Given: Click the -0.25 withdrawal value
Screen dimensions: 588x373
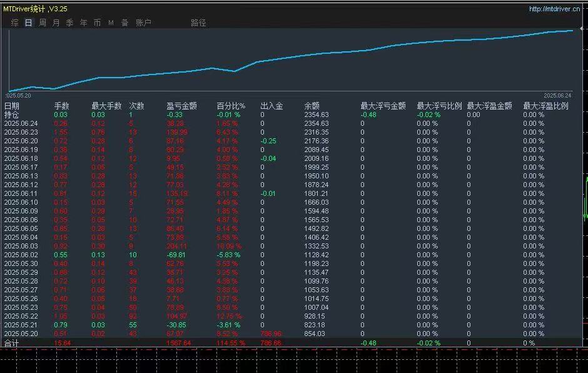Looking at the screenshot, I should pos(268,141).
